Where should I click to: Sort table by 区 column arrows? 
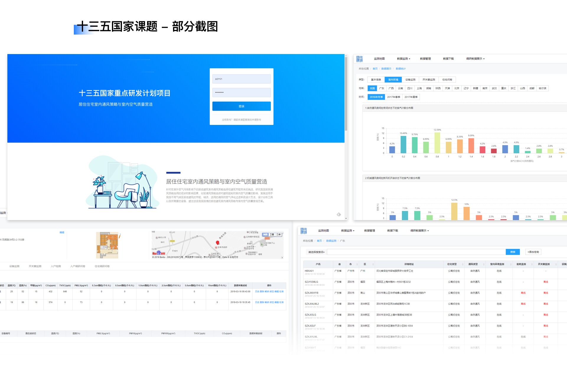click(373, 264)
